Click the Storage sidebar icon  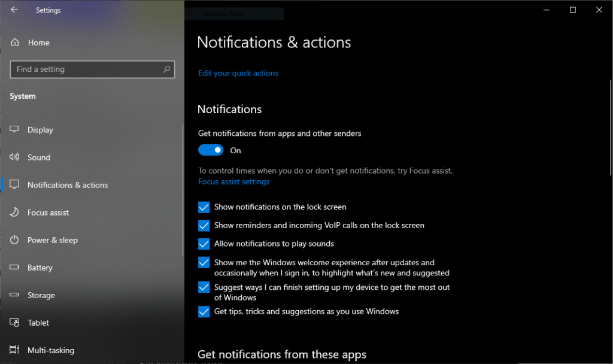coord(14,295)
